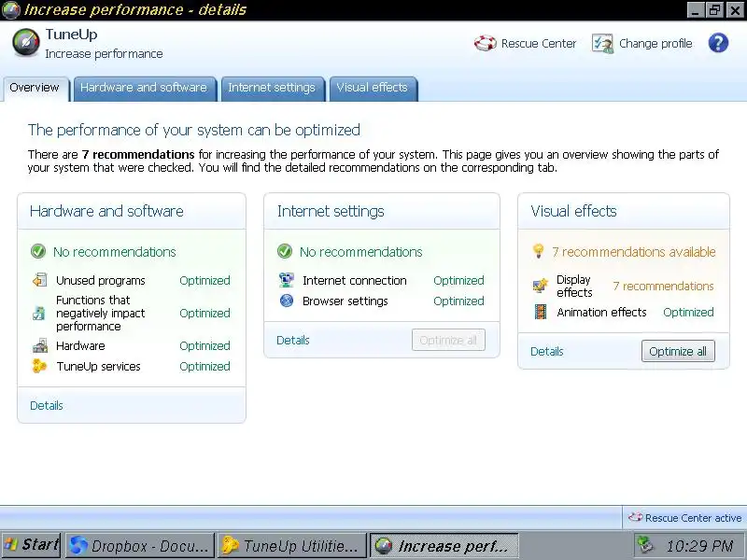Viewport: 747px width, 560px height.
Task: Click green checkmark in Internet settings
Action: click(285, 251)
